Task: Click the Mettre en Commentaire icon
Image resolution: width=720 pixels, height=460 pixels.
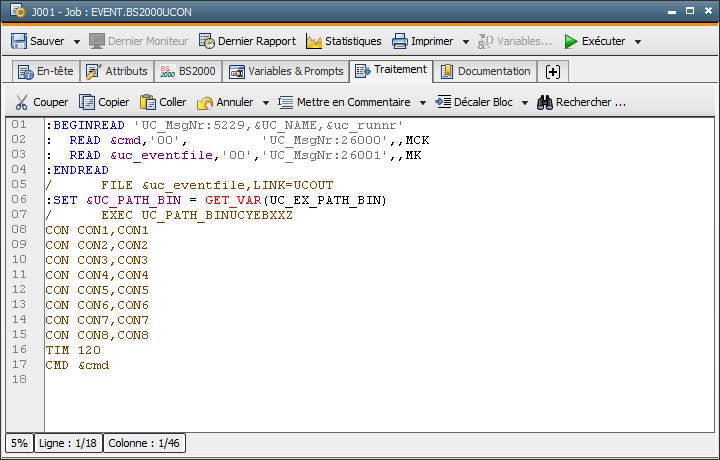Action: 286,102
